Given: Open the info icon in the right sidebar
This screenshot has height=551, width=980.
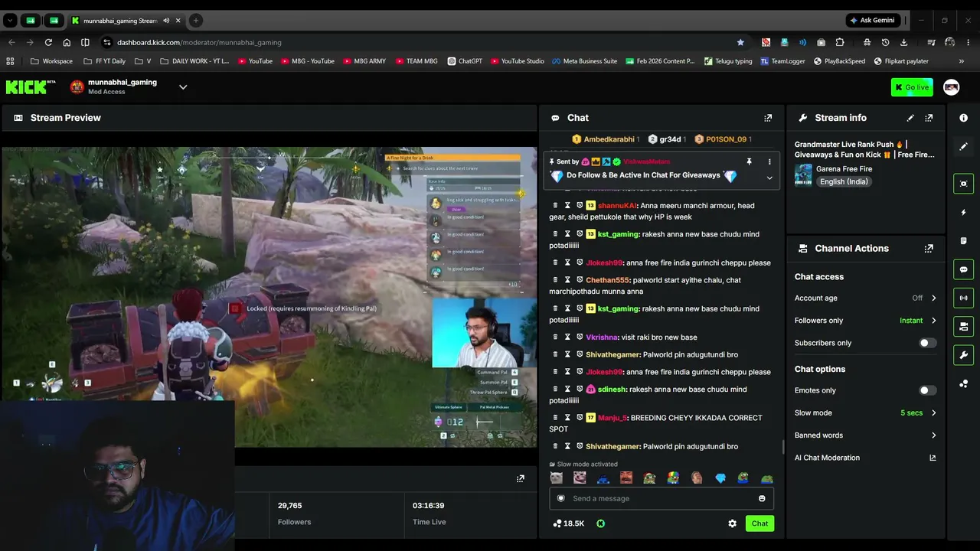Looking at the screenshot, I should [963, 118].
